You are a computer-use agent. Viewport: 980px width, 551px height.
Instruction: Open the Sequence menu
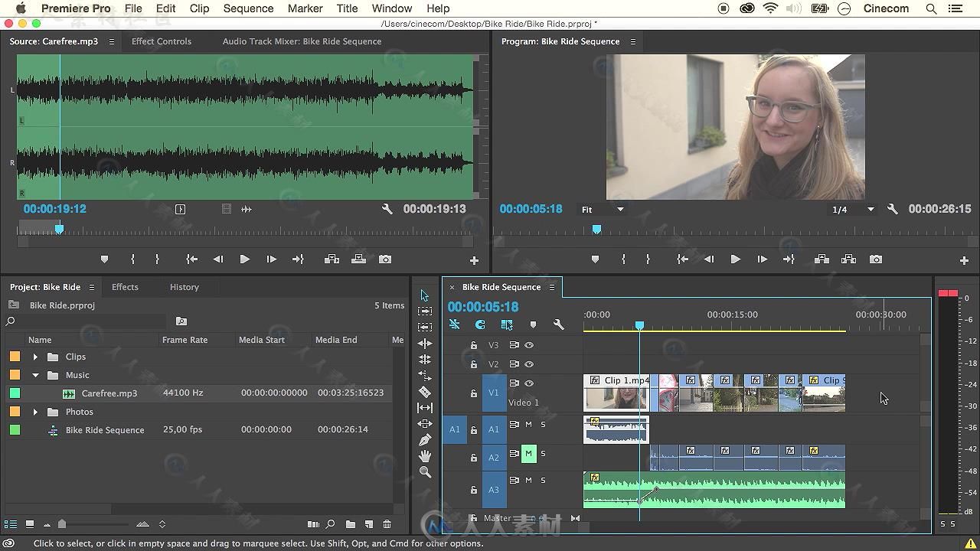tap(248, 8)
